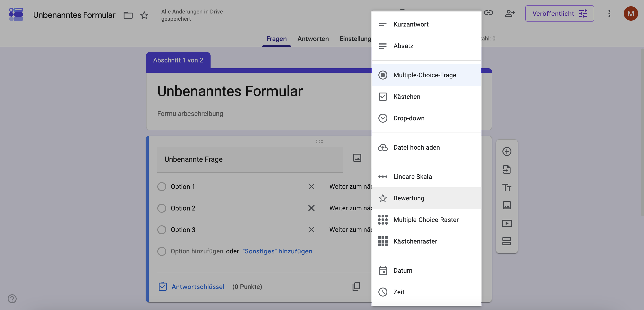
Task: Star the form with the star icon
Action: tap(144, 15)
